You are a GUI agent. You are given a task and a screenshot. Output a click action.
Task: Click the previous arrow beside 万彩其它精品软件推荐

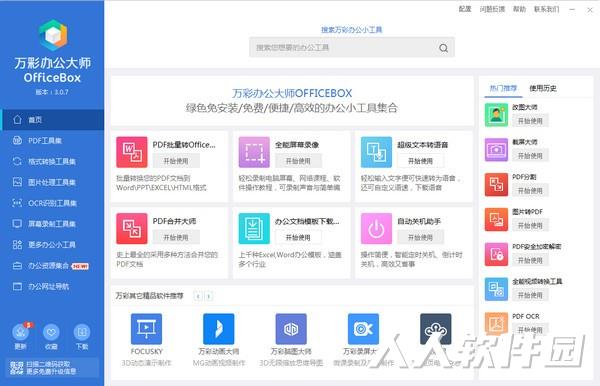coord(198,296)
